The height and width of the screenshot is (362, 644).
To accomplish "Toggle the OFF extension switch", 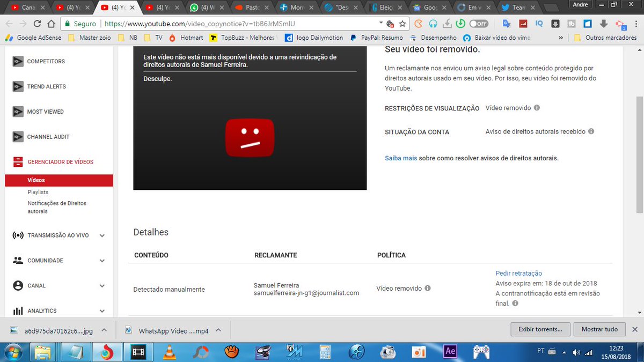I will 479,24.
